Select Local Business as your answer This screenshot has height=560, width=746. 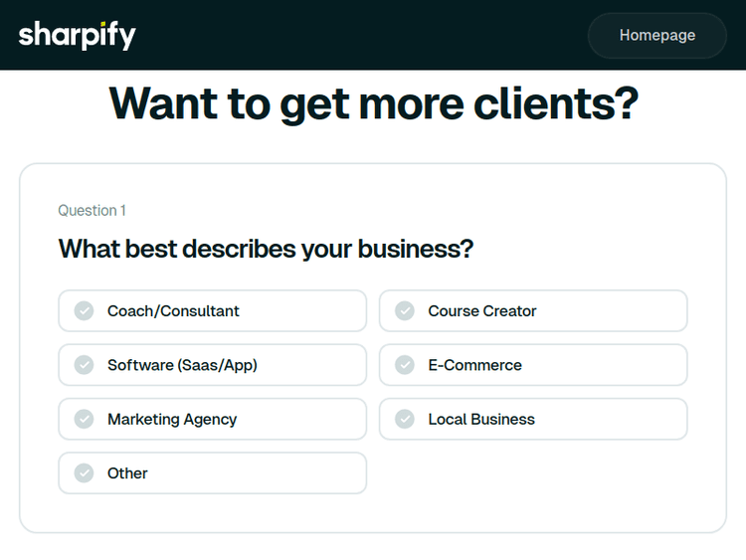[x=533, y=420]
